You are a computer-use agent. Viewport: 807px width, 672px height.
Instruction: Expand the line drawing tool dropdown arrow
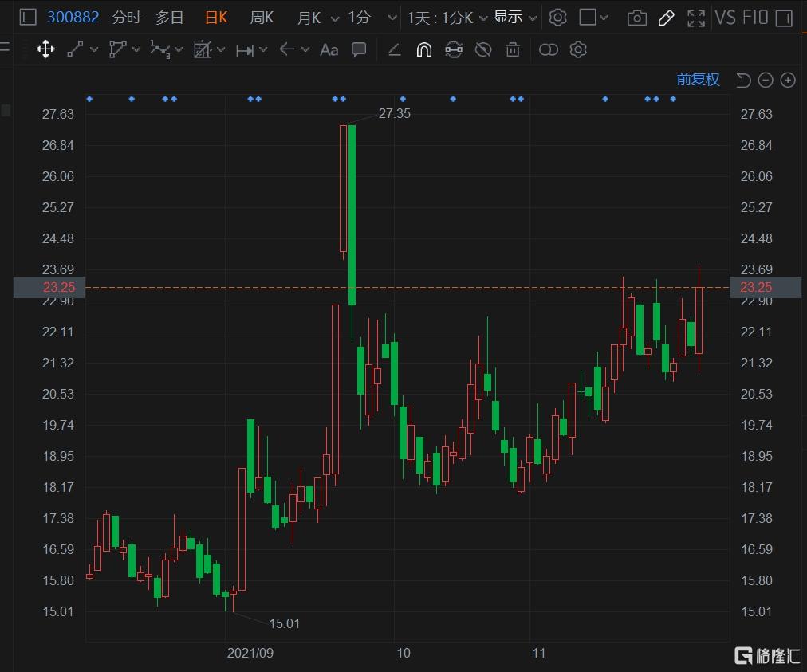[94, 50]
